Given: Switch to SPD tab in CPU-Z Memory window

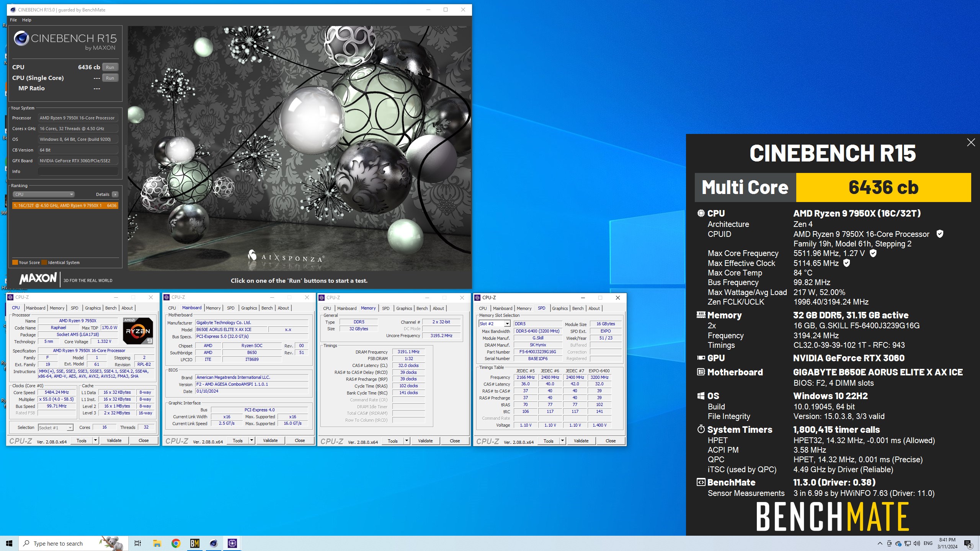Looking at the screenshot, I should (385, 308).
